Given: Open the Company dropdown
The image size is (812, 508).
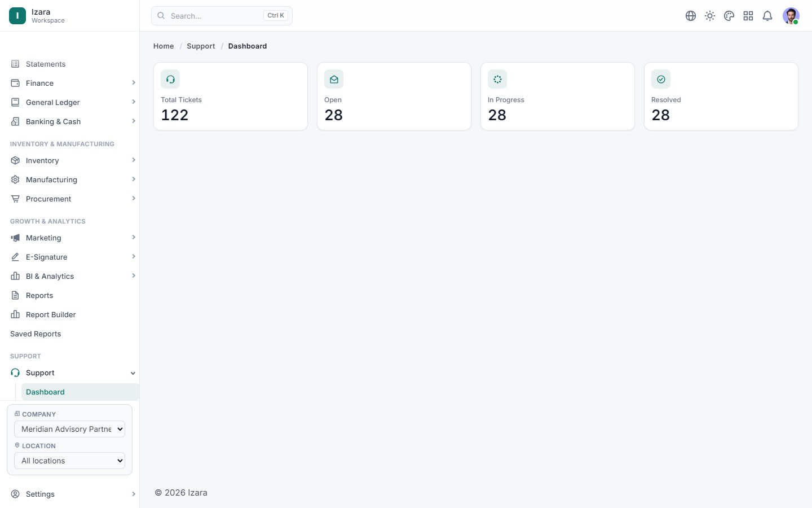Looking at the screenshot, I should (x=69, y=429).
